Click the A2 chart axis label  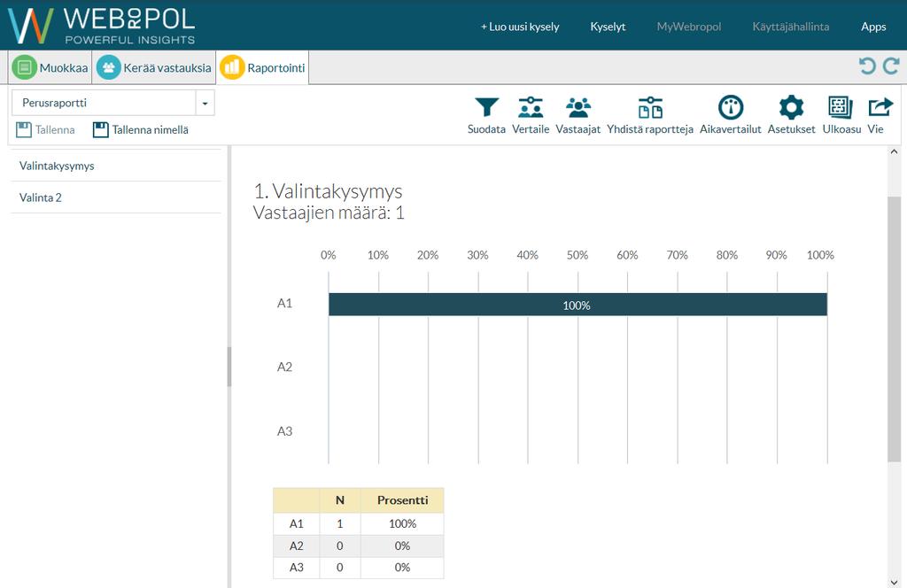coord(284,367)
